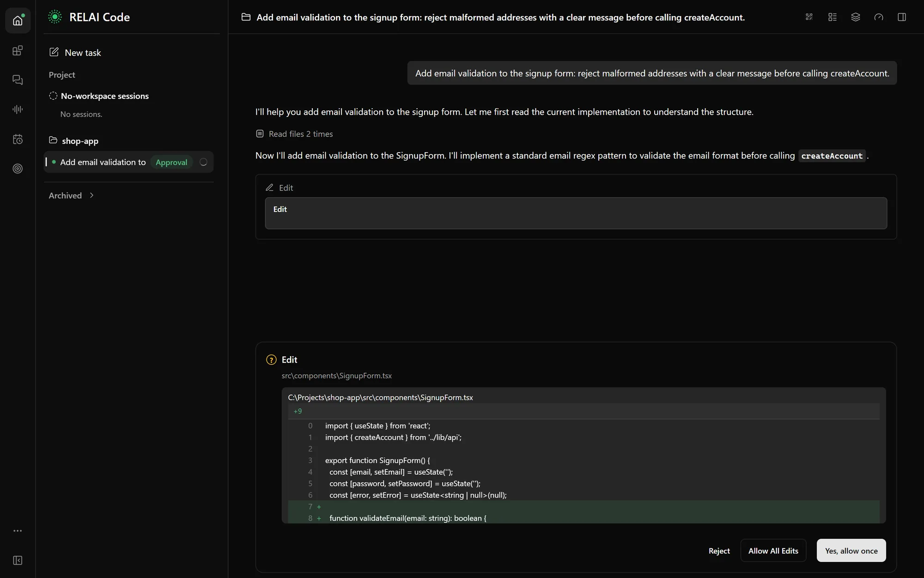
Task: Click the folder icon next to task title
Action: pos(246,17)
